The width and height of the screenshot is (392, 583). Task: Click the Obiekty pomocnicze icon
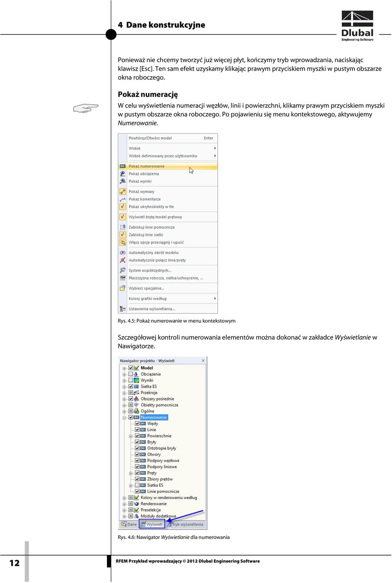[136, 405]
